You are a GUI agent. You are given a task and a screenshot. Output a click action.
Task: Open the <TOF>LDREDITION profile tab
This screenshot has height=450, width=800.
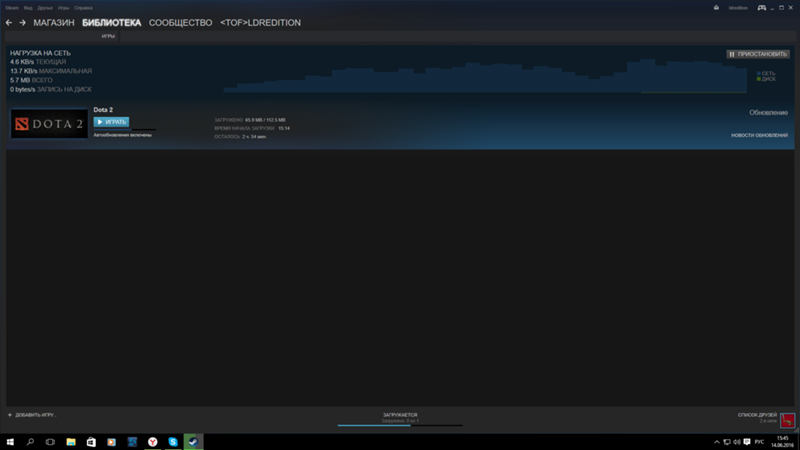click(260, 22)
